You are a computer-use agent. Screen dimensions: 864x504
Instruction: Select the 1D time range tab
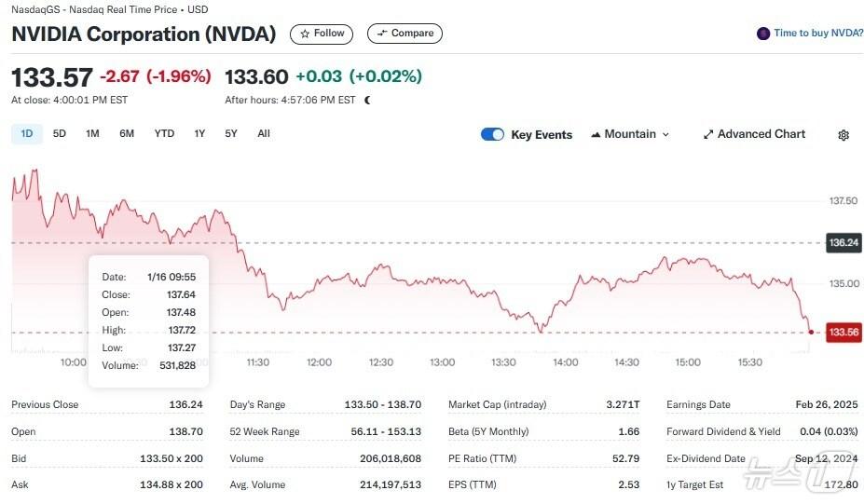click(27, 134)
